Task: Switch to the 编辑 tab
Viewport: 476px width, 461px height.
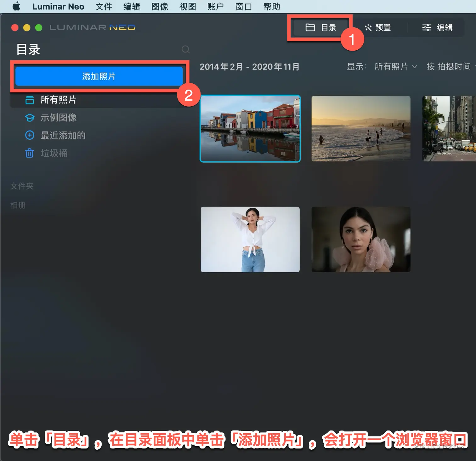Action: pos(437,28)
